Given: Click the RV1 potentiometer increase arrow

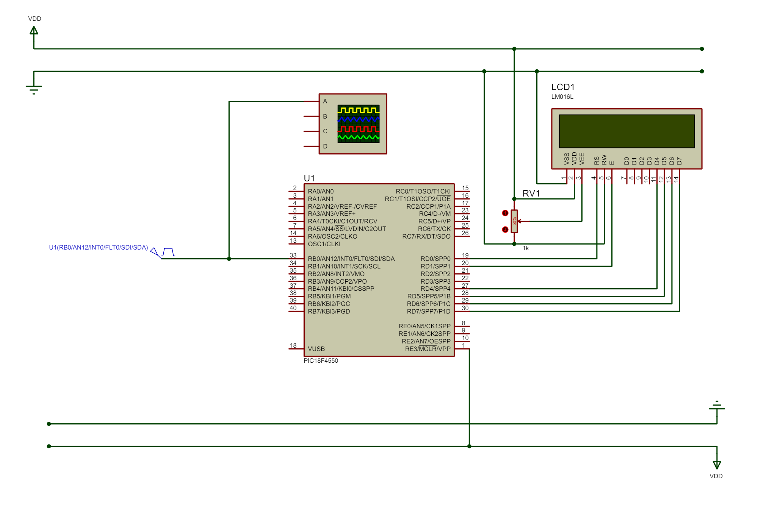Looking at the screenshot, I should (x=505, y=213).
